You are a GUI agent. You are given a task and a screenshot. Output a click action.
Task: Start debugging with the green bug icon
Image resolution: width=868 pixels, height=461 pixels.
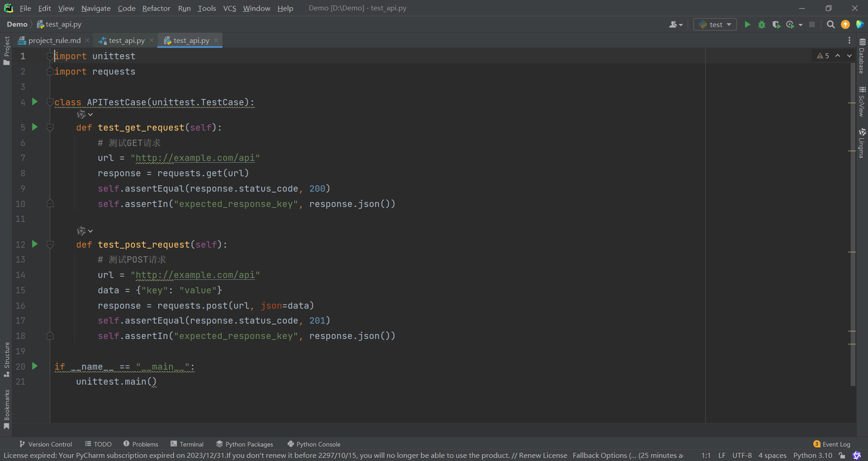[762, 24]
